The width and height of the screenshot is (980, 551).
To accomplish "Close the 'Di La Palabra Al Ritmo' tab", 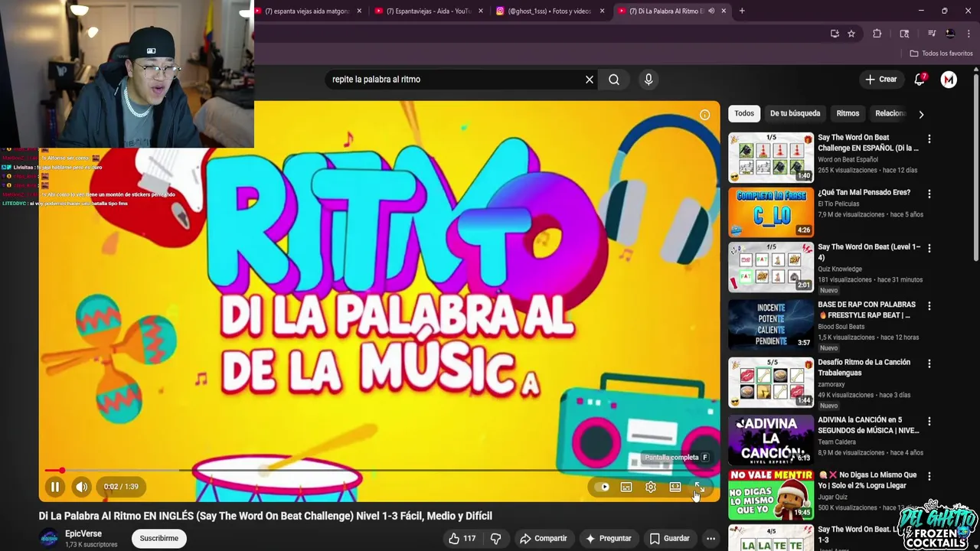I will coord(724,11).
